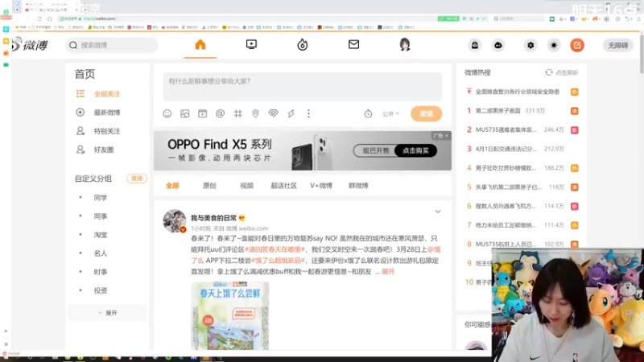The height and width of the screenshot is (362, 644).
Task: Add a topic with the hashtag icon
Action: [x=237, y=113]
